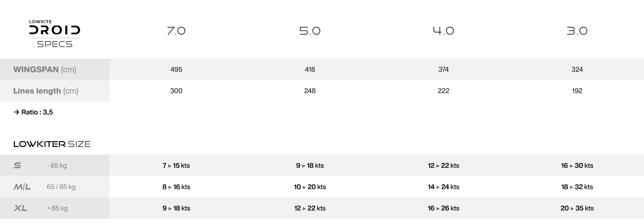Viewport: 644px width, 224px height.
Task: Select the 4.0 size column header
Action: (443, 31)
